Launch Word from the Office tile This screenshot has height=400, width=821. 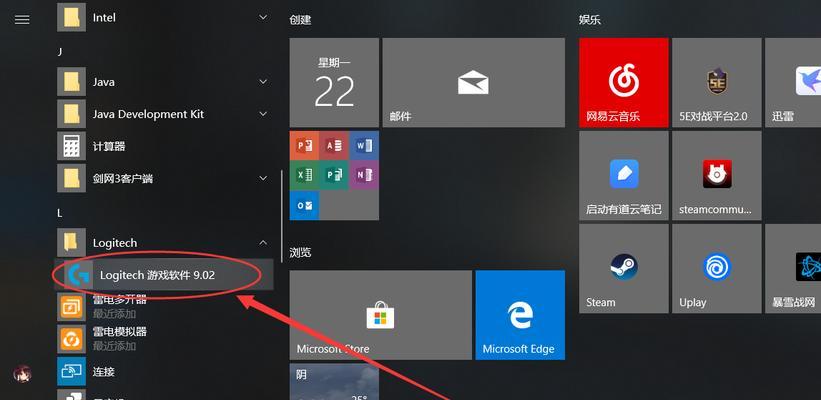364,145
